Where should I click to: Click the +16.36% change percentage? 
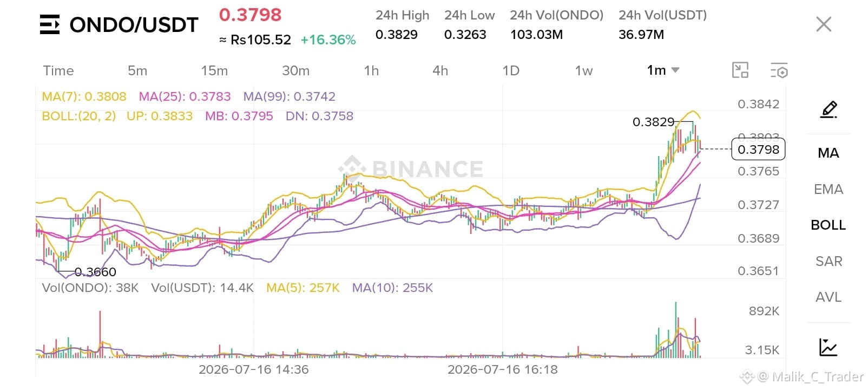pos(328,40)
